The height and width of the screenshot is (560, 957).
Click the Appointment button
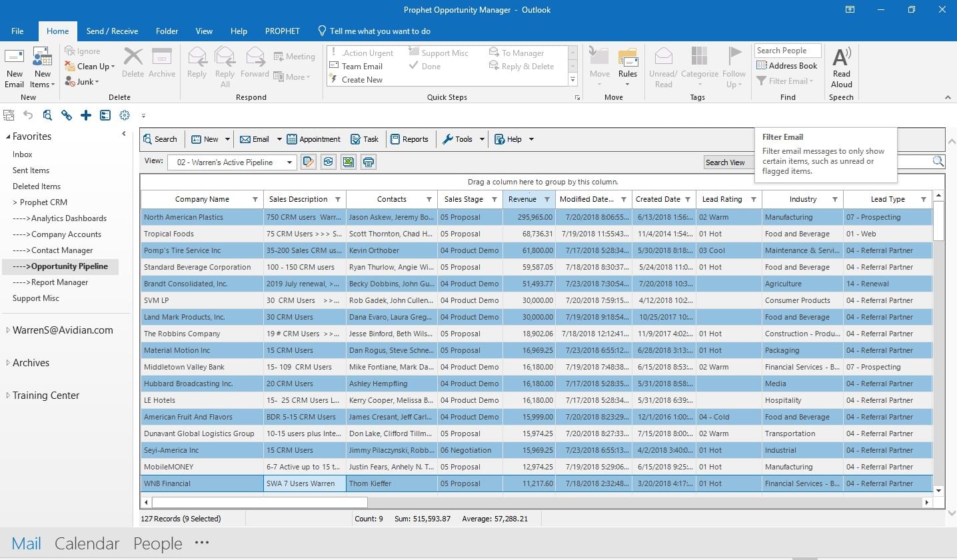point(313,139)
